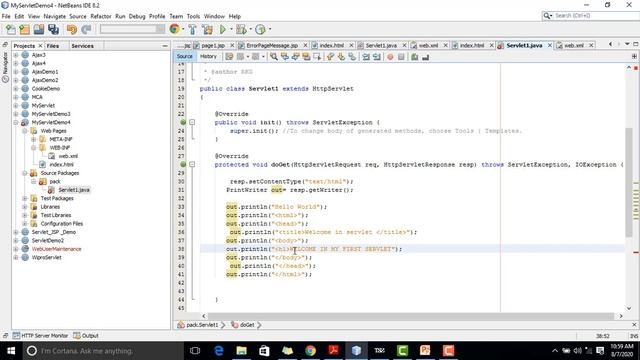Image resolution: width=640 pixels, height=360 pixels.
Task: Open the browser selection dropdown beside the Chrome icon
Action: [183, 29]
